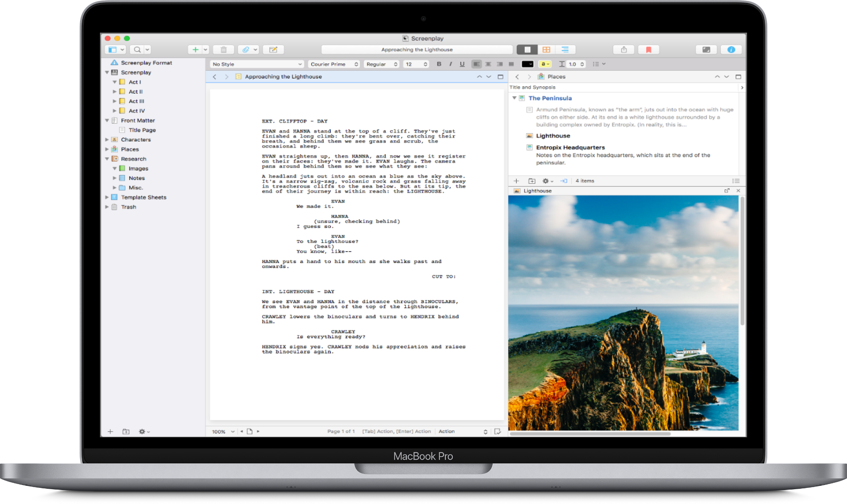Open the blue Inspector info button
Screen dimensions: 847x504
731,50
